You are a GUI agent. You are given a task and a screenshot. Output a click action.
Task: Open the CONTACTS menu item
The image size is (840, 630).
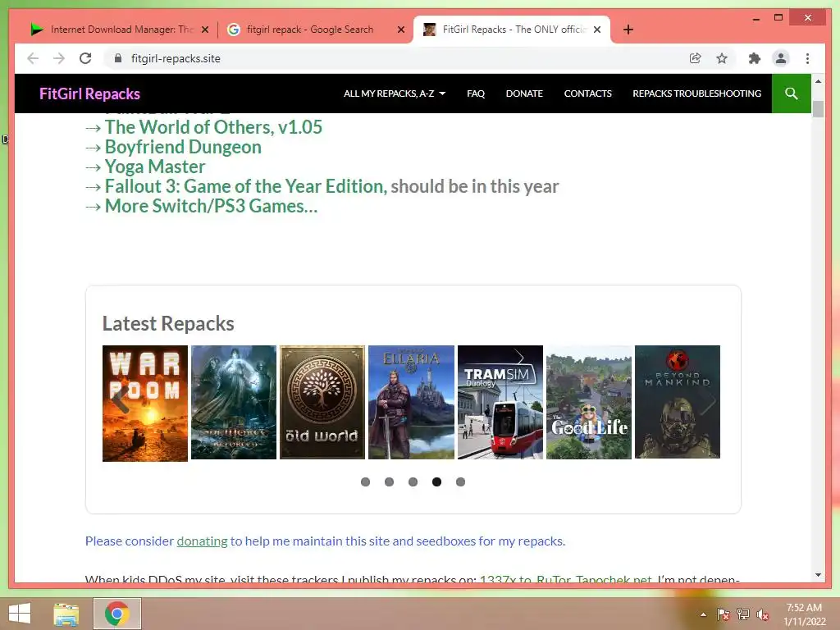tap(587, 94)
